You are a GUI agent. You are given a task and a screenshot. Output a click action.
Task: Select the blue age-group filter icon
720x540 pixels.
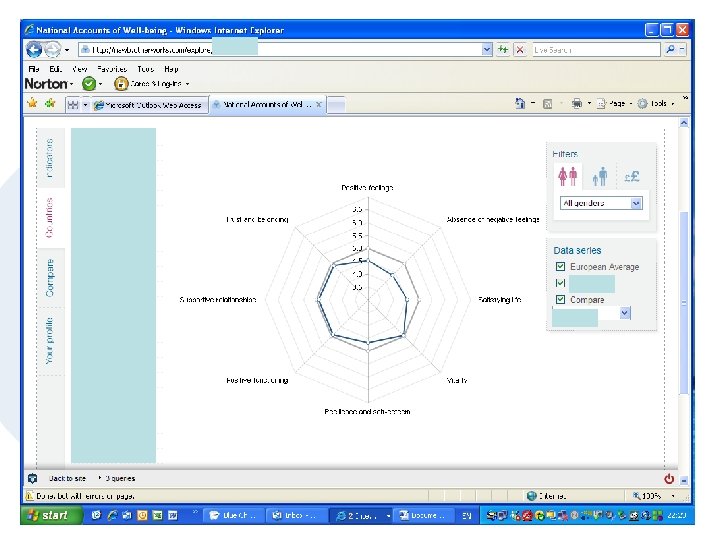pos(599,176)
